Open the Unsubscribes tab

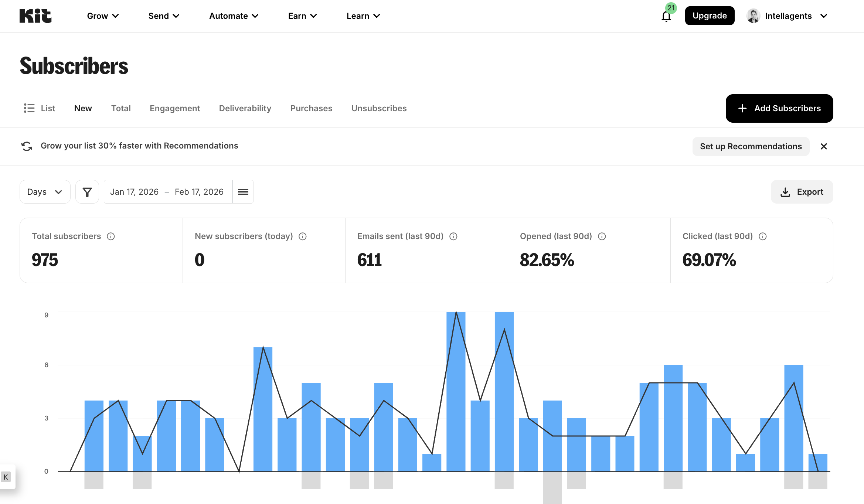pyautogui.click(x=379, y=108)
